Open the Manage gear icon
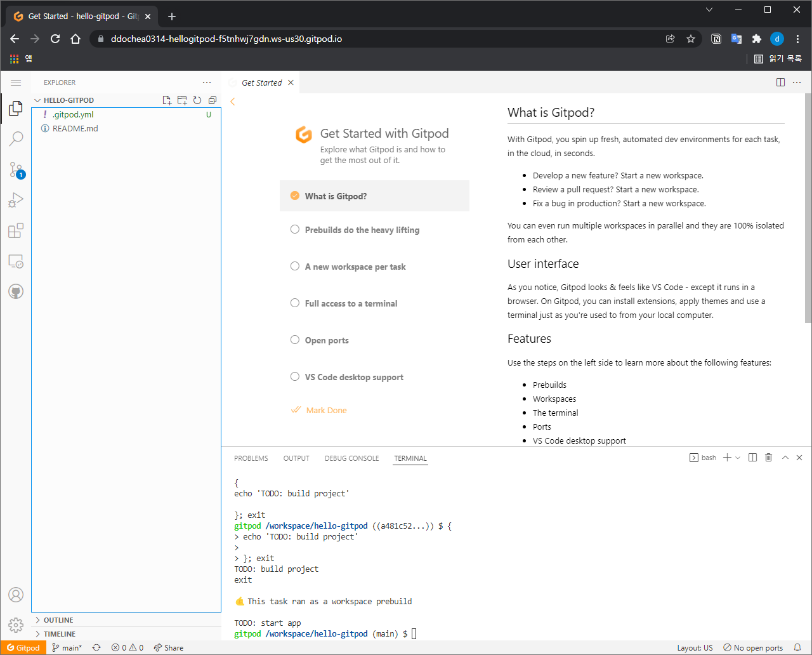812x655 pixels. (16, 625)
